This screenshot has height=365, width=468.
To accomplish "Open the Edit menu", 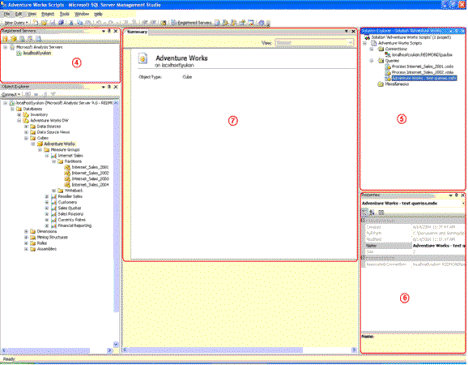I will (x=19, y=14).
